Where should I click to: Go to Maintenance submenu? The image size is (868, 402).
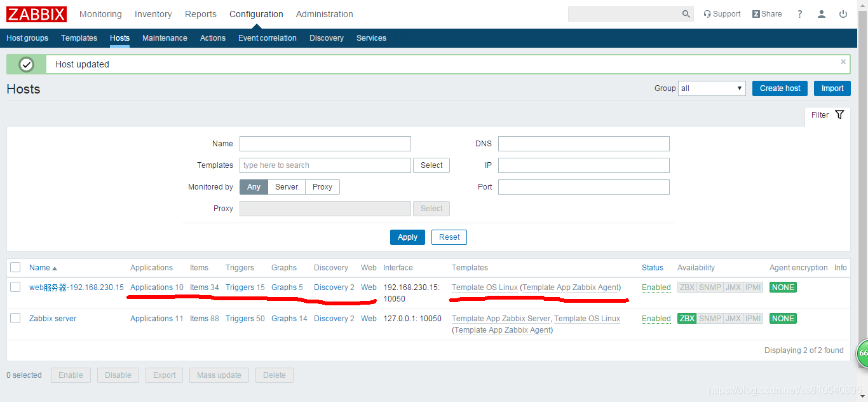click(165, 38)
